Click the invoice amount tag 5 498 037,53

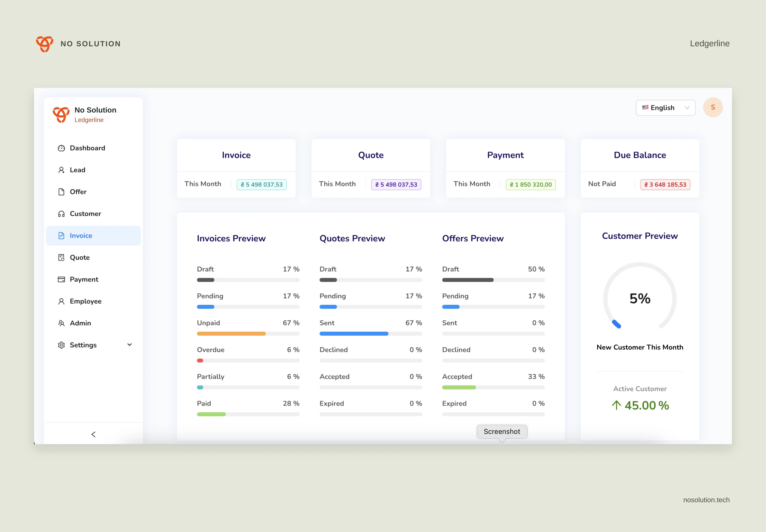coord(262,185)
